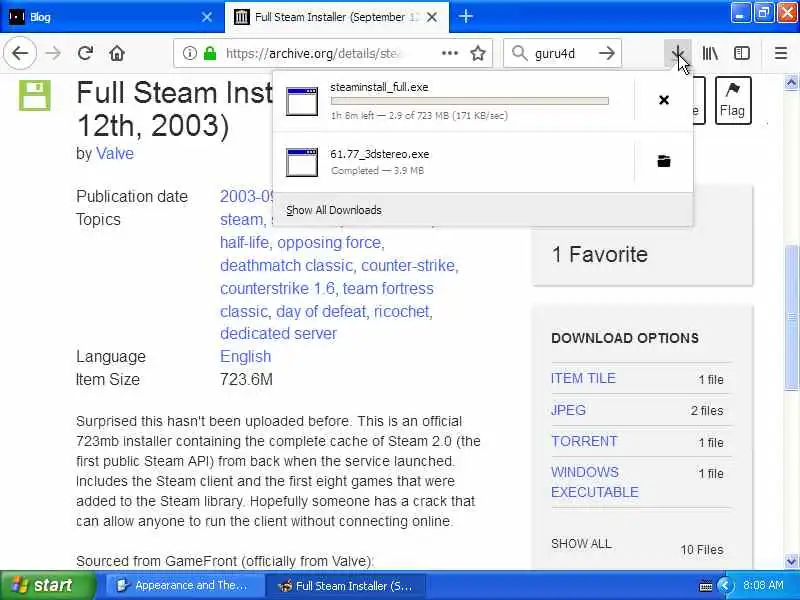The height and width of the screenshot is (600, 800).
Task: Click the keyboard icon in system tray
Action: tap(706, 586)
